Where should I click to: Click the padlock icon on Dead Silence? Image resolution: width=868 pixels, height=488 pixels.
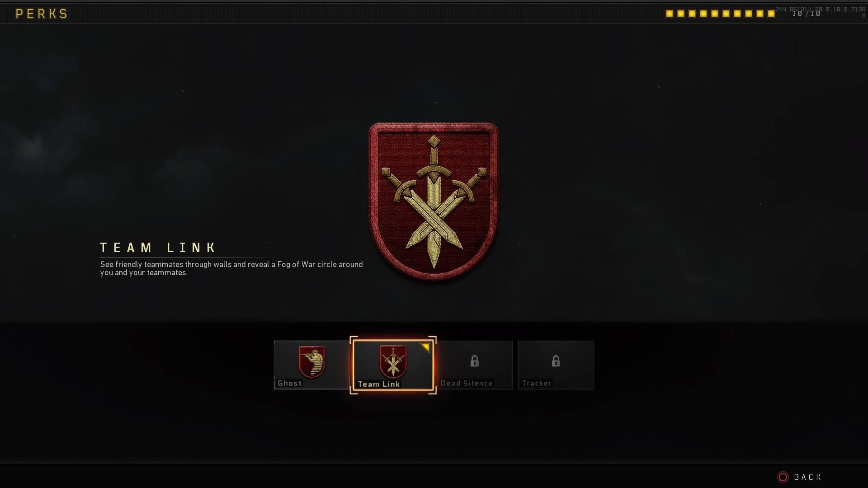tap(474, 361)
